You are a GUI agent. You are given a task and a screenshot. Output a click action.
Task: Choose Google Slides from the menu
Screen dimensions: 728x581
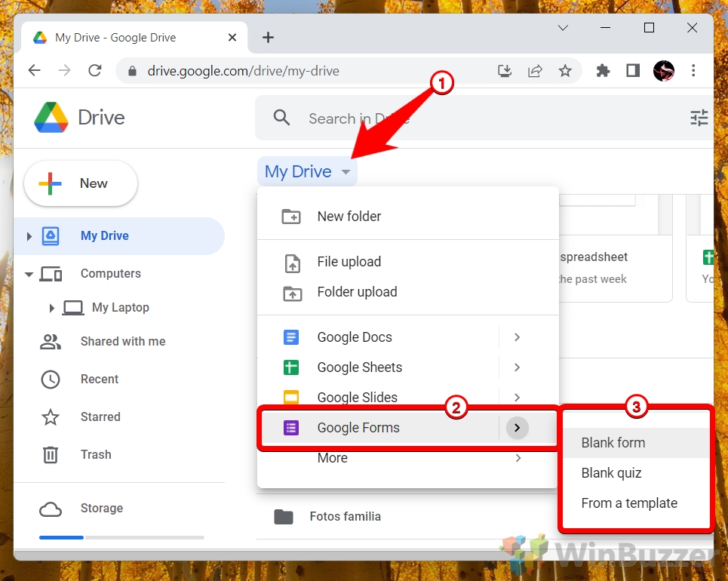pyautogui.click(x=378, y=396)
